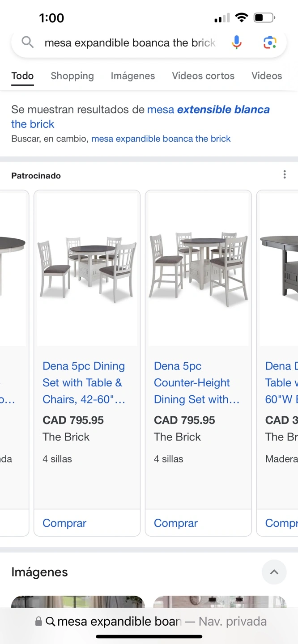
Task: Tap the lock icon in address bar
Action: point(38,621)
